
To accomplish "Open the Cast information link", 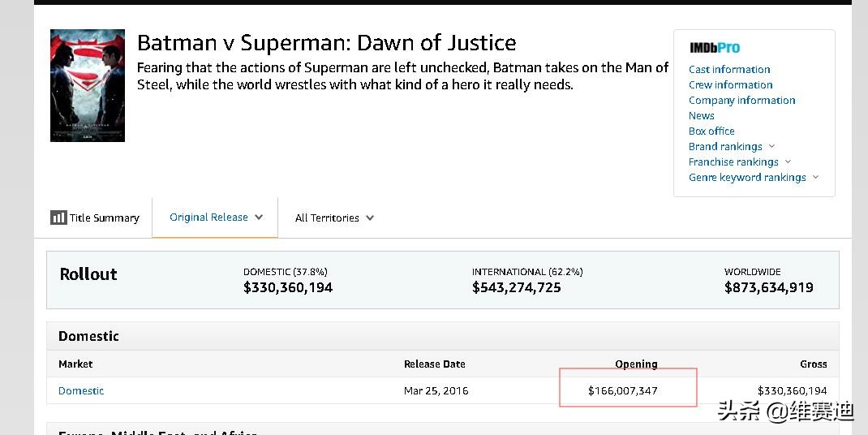I will [729, 69].
